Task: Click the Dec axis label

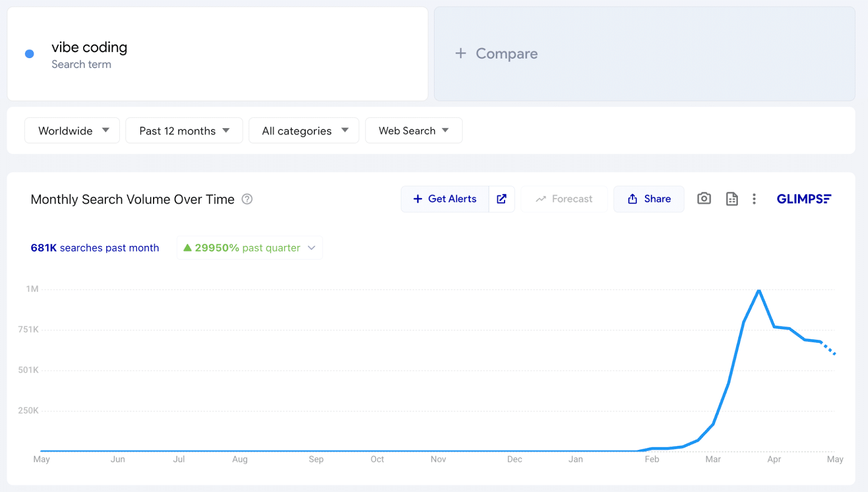Action: click(515, 459)
